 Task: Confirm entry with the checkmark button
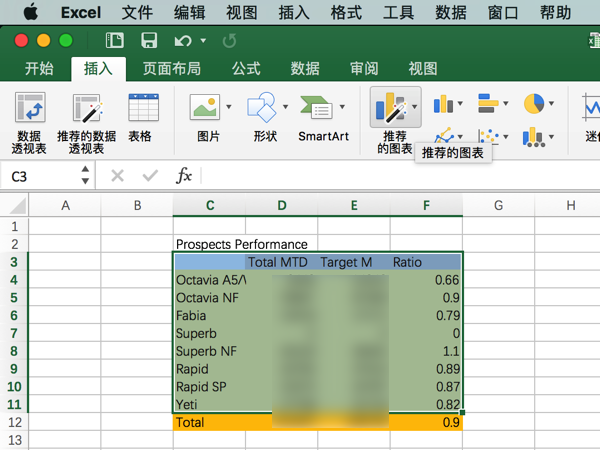150,176
